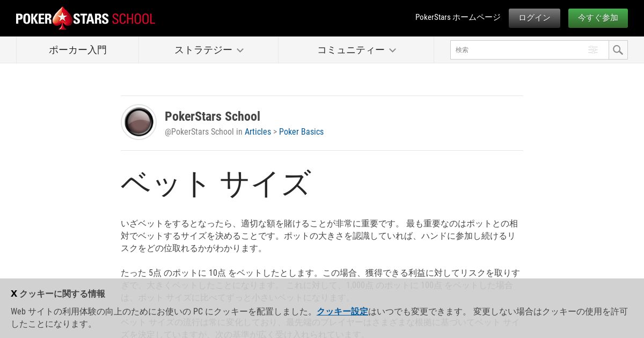This screenshot has width=644, height=338.
Task: Click the PokerStars School author name
Action: coord(213,116)
